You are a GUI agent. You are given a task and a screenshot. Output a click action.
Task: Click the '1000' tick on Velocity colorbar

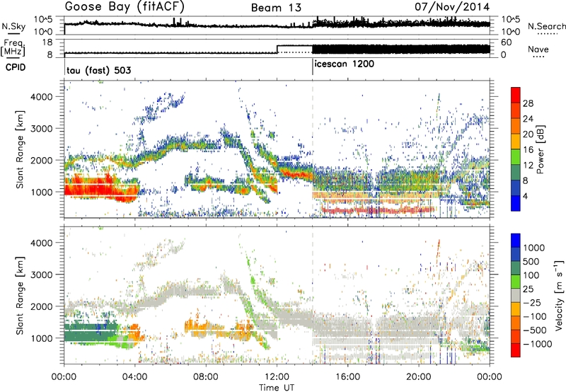coord(534,248)
